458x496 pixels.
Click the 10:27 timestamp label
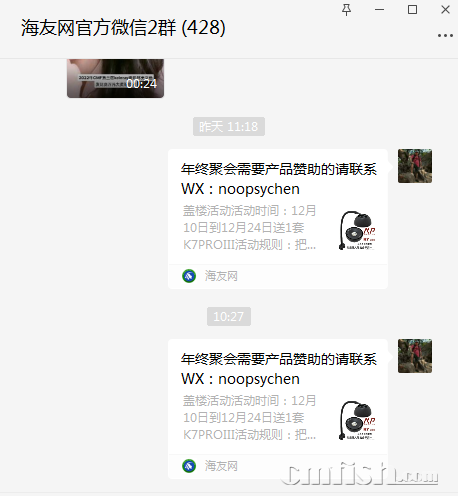pos(229,316)
